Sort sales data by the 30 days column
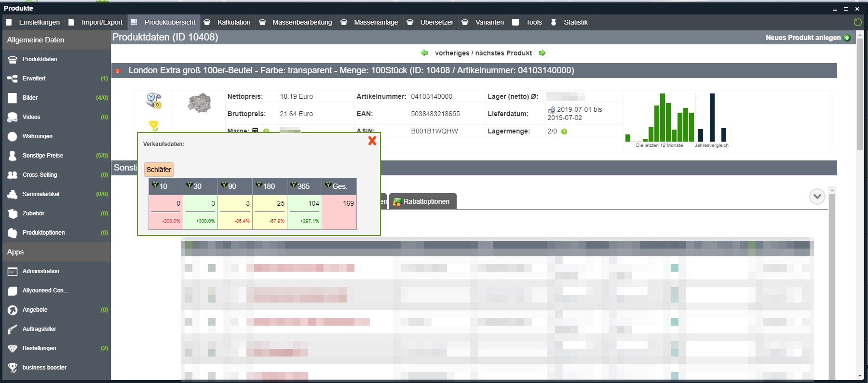 click(194, 186)
